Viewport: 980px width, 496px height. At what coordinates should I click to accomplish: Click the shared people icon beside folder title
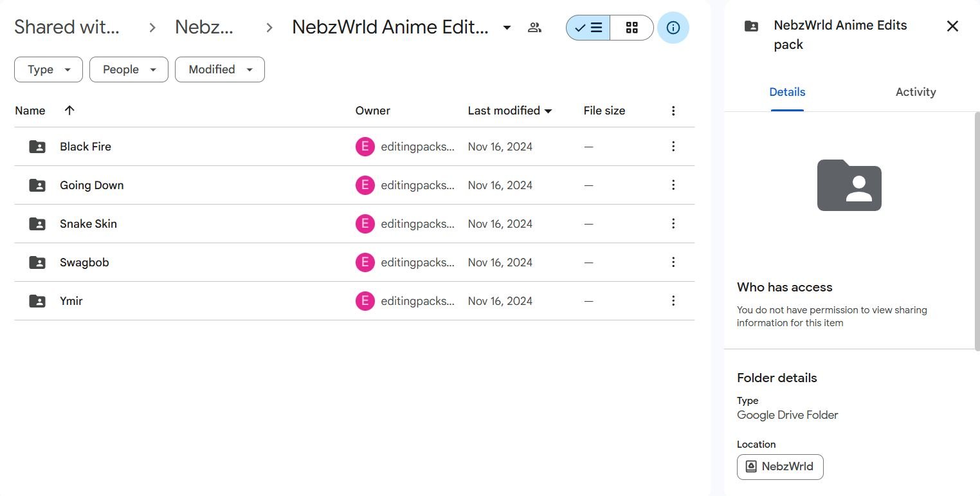534,28
